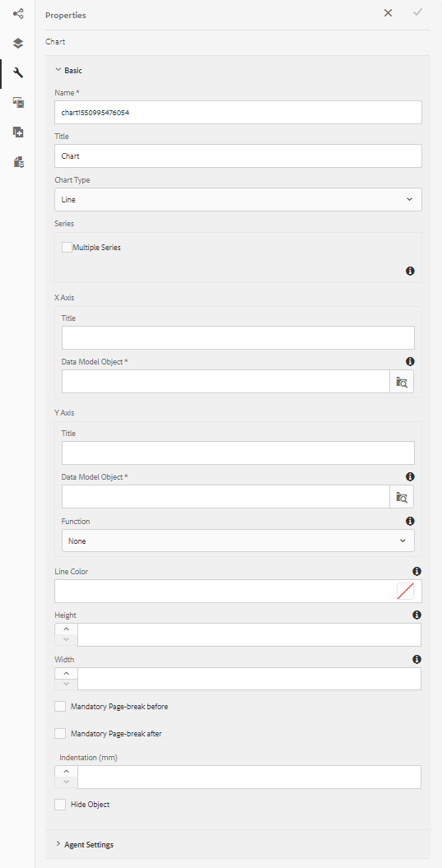Open the content tree sidebar icon
The width and height of the screenshot is (442, 868).
(x=18, y=14)
